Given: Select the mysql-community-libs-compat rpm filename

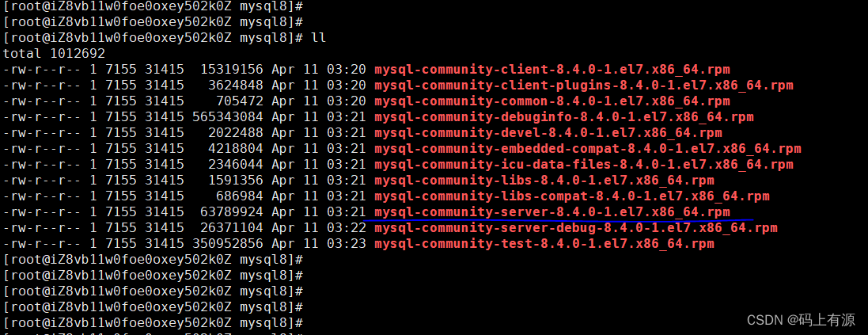Looking at the screenshot, I should [x=572, y=196].
